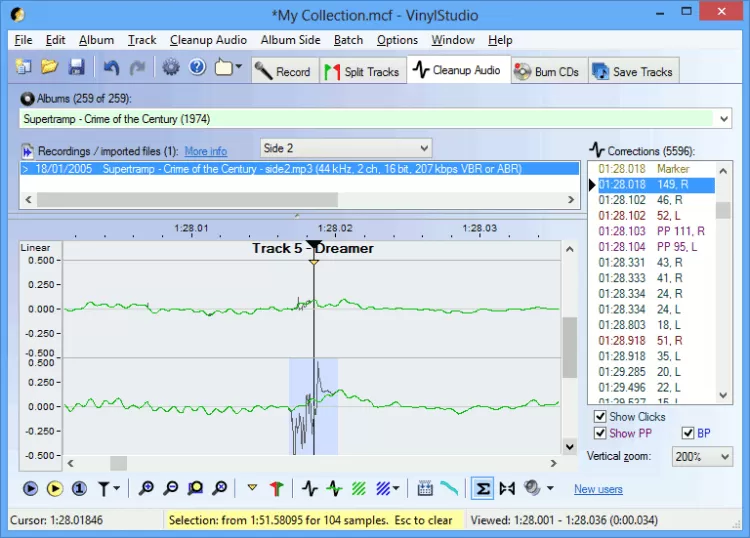Click the blue play button in bottom toolbar
This screenshot has height=538, width=750.
tap(30, 489)
